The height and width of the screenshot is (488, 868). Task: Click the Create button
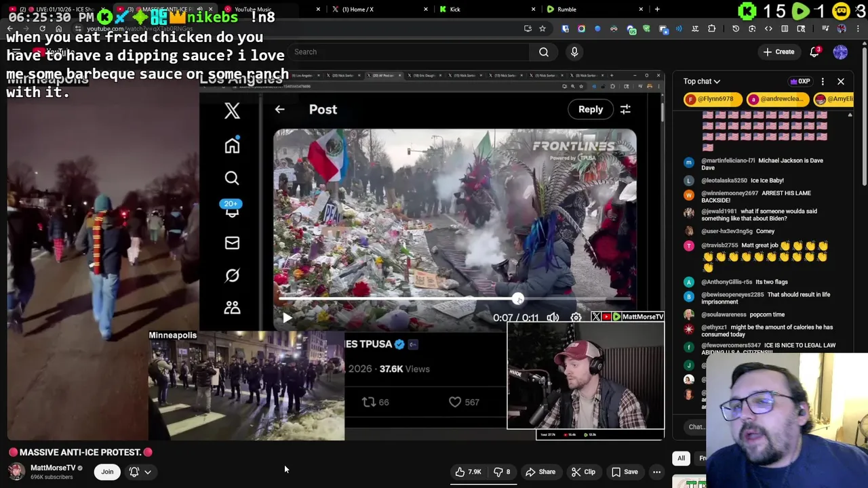point(778,52)
